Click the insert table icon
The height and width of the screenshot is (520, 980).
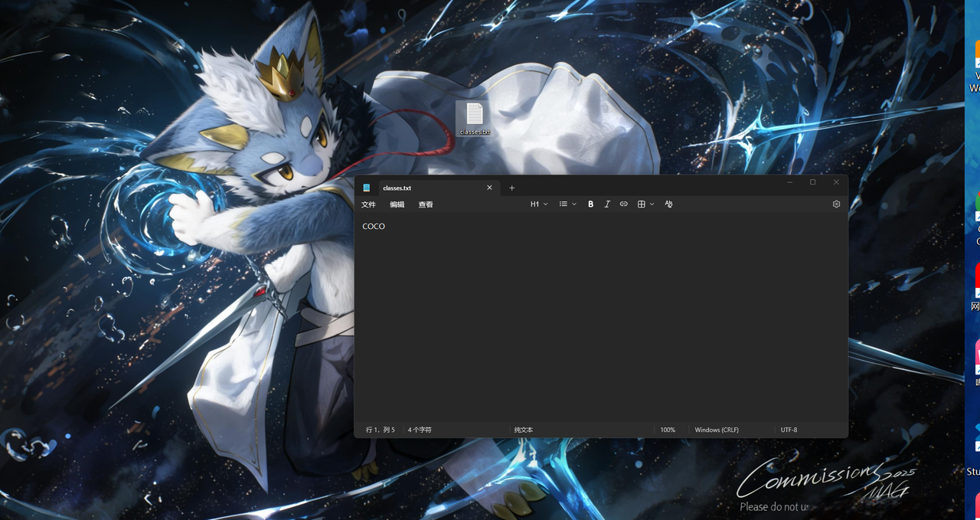[642, 204]
